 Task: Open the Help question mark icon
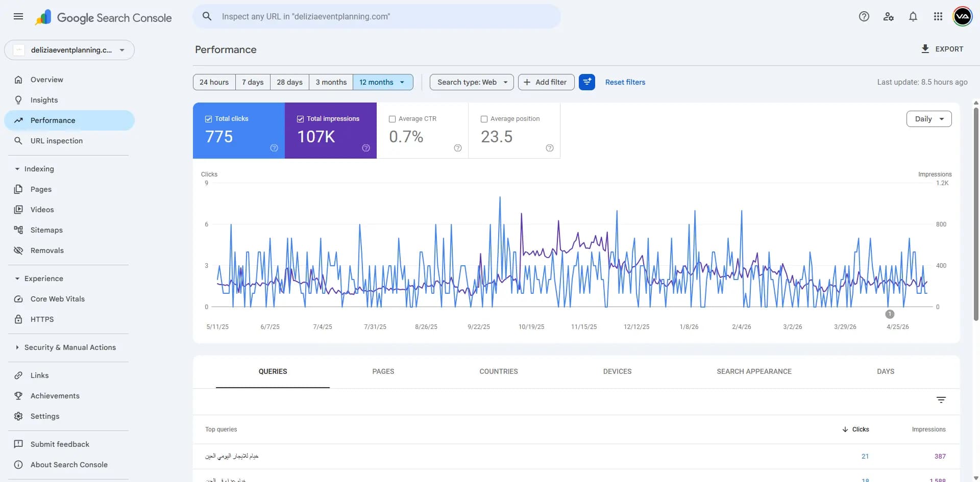tap(864, 16)
